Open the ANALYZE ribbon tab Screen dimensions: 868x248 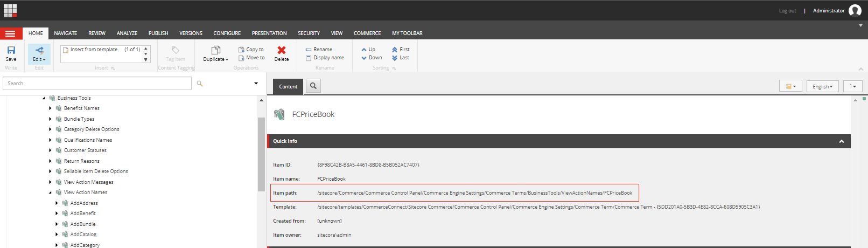127,33
